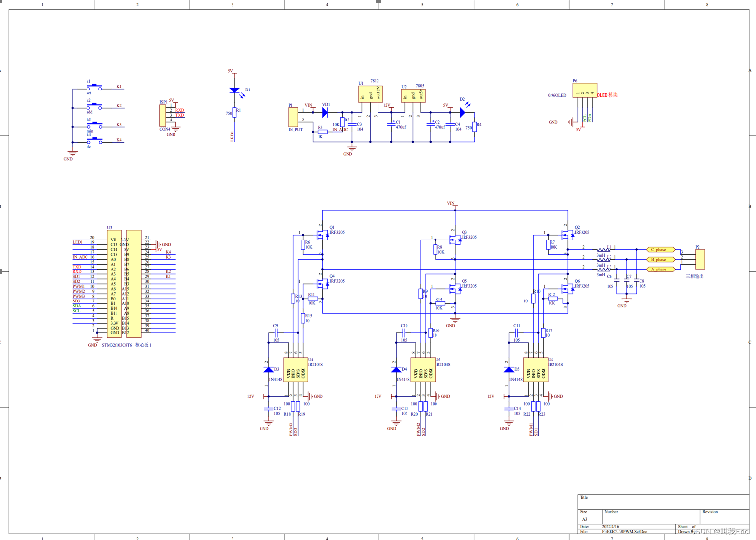756x540 pixels.
Task: Click the date 2022/4/16 in title block
Action: point(611,527)
